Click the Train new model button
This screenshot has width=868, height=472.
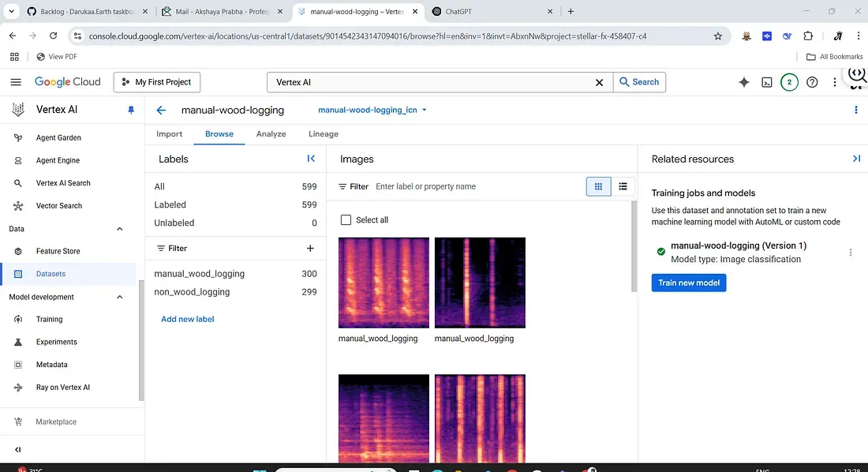pyautogui.click(x=688, y=283)
